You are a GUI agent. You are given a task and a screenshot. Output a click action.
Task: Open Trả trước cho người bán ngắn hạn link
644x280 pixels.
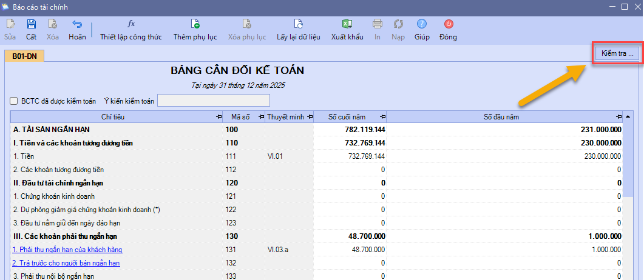coord(66,262)
